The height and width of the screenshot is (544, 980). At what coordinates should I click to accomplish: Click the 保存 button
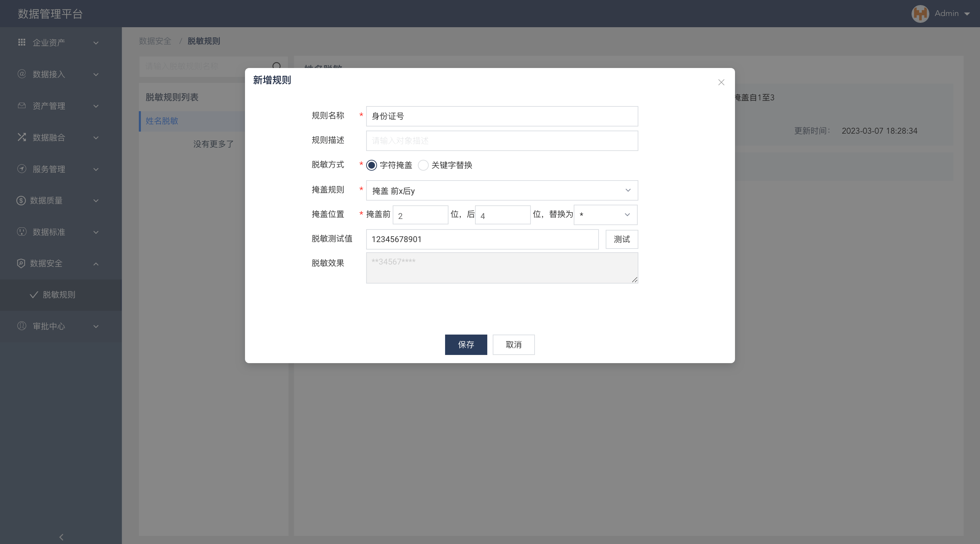[x=465, y=344]
